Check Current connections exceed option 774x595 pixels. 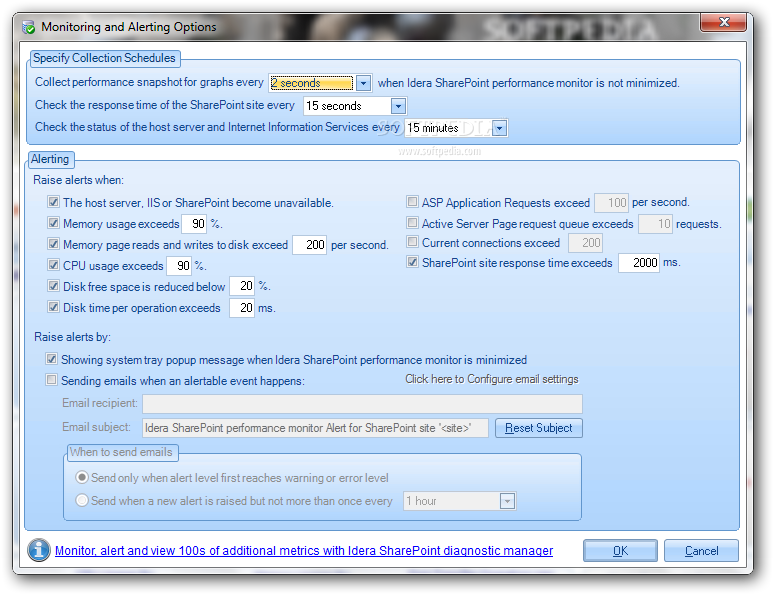[x=412, y=242]
